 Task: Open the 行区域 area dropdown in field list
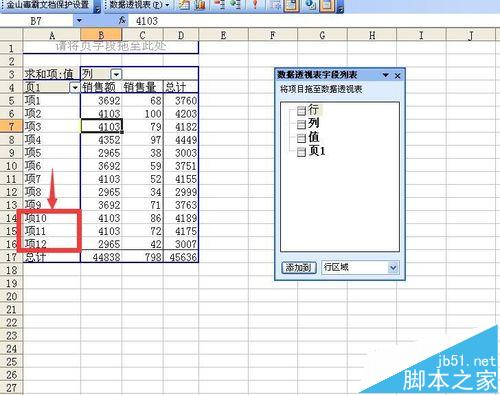pyautogui.click(x=393, y=268)
